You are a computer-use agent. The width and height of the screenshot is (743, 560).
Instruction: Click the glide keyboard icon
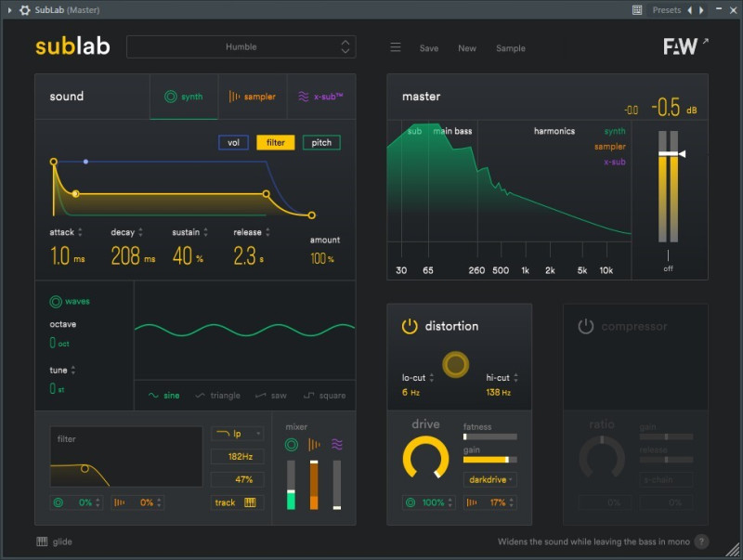pyautogui.click(x=42, y=541)
